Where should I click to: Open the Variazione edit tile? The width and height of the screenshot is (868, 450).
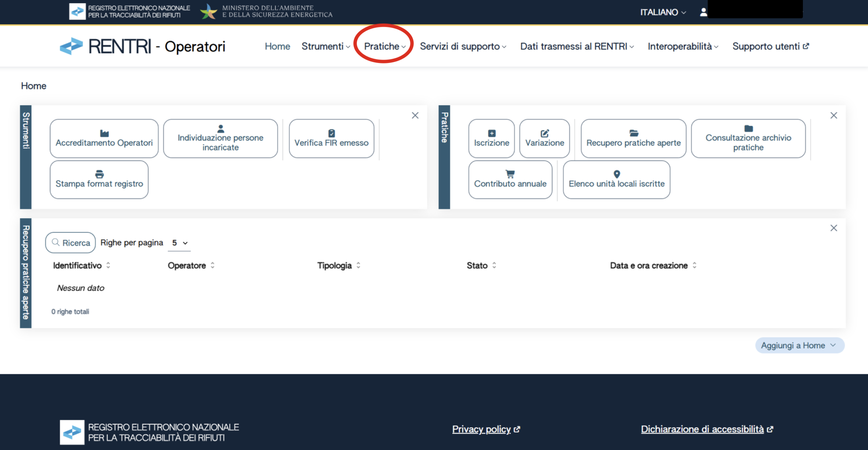click(545, 138)
